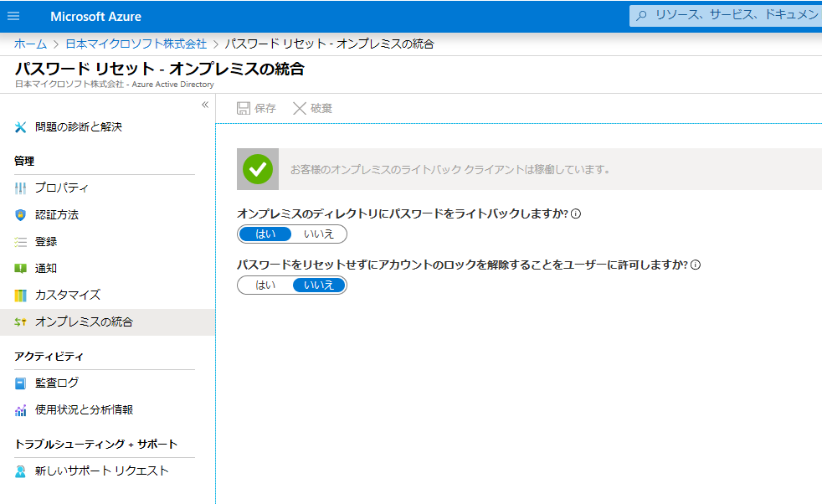The height and width of the screenshot is (504, 822).
Task: Click the アクティビティ section heading
Action: click(x=49, y=357)
